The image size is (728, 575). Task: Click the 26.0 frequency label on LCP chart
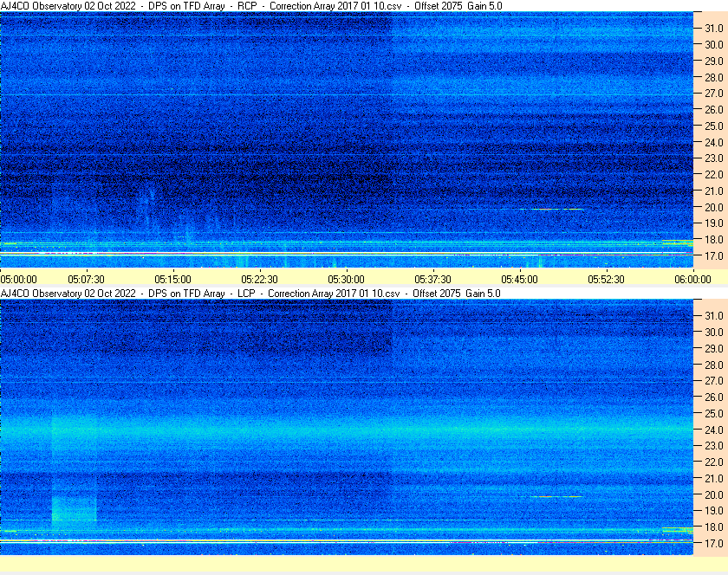[x=714, y=397]
